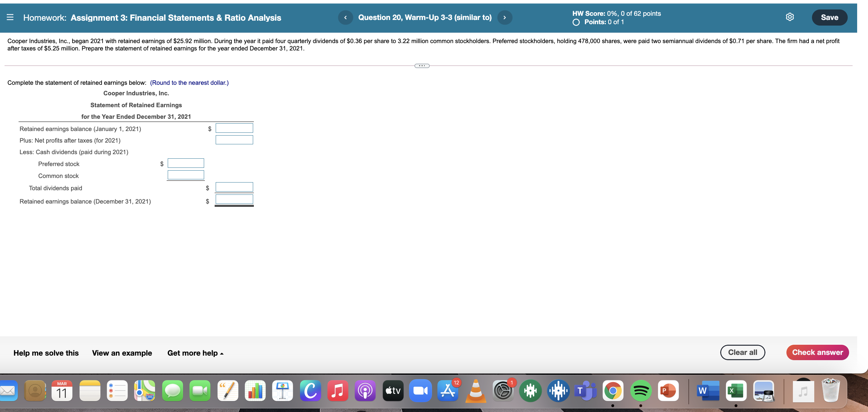Open Microsoft PowerPoint from the dock
The height and width of the screenshot is (412, 868).
[668, 390]
